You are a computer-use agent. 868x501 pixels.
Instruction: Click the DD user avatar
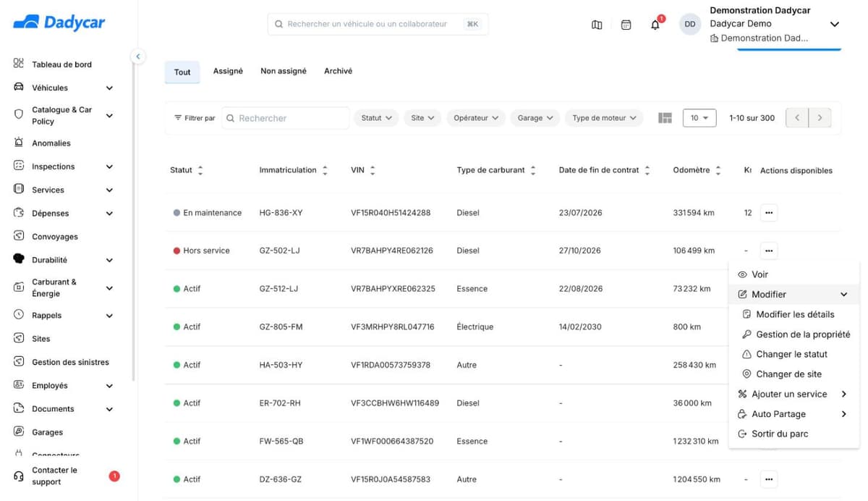(x=690, y=24)
